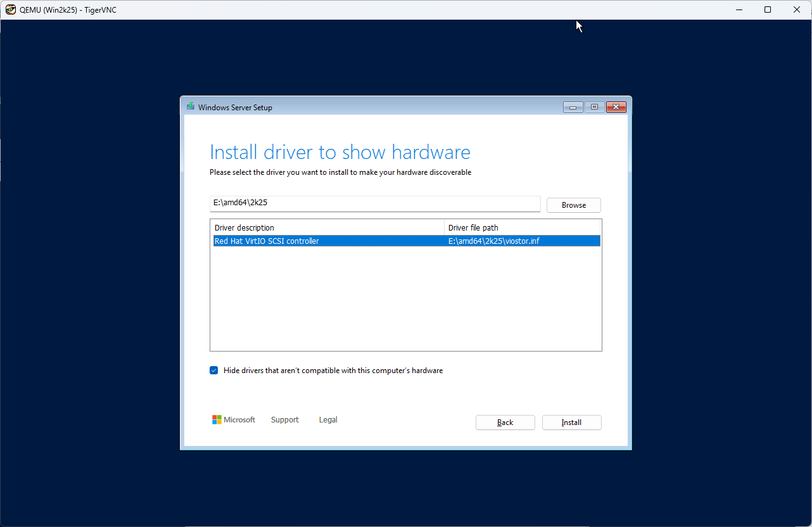812x527 pixels.
Task: Open the Support link
Action: pyautogui.click(x=284, y=420)
